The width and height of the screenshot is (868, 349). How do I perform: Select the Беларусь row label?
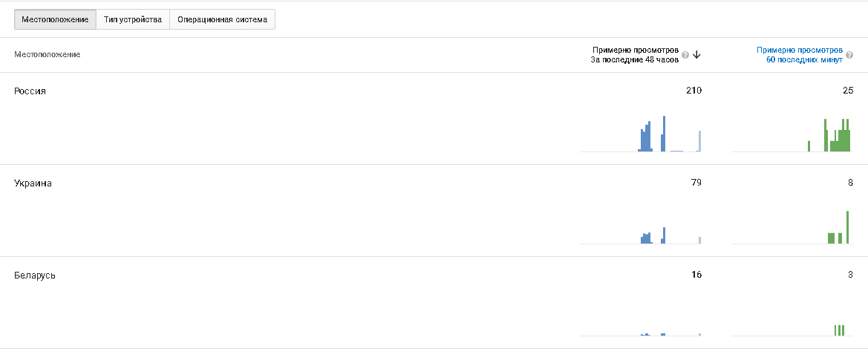pyautogui.click(x=35, y=275)
